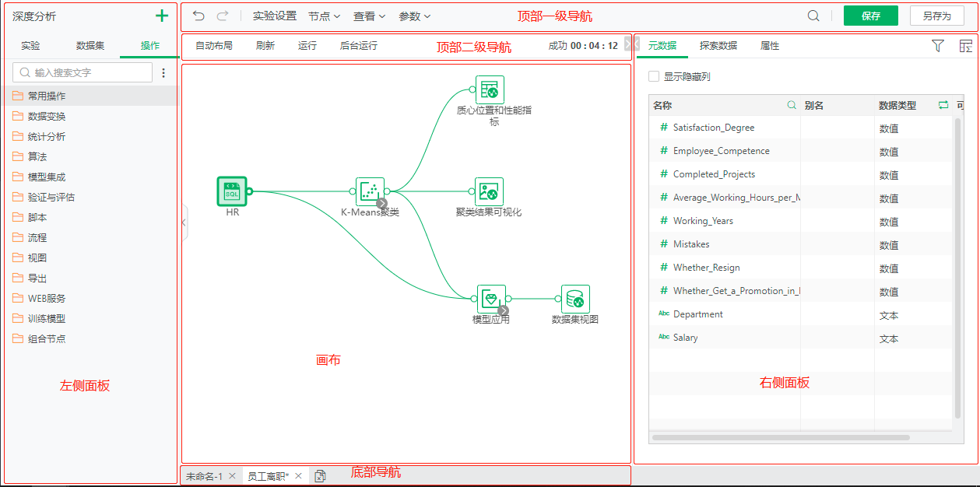Select the HR SQL node icon
980x487 pixels.
pyautogui.click(x=232, y=191)
